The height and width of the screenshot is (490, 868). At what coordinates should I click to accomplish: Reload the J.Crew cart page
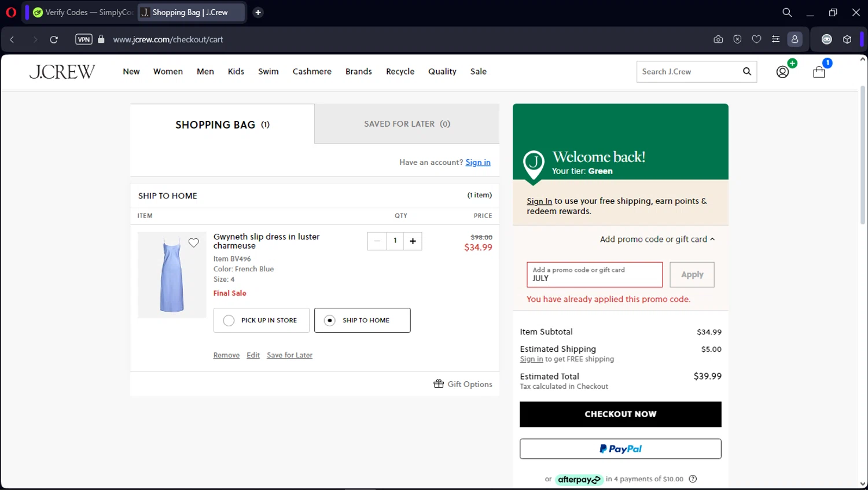pos(54,39)
